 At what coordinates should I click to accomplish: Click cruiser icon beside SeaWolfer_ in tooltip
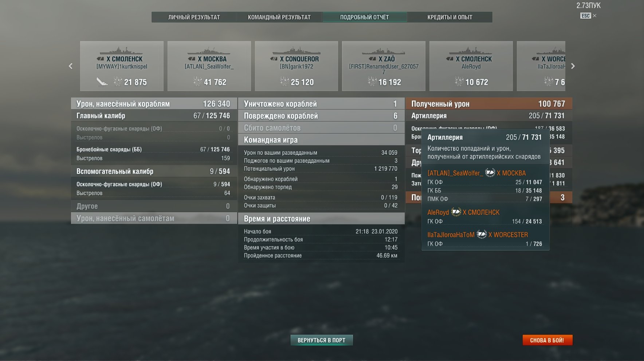tap(490, 173)
